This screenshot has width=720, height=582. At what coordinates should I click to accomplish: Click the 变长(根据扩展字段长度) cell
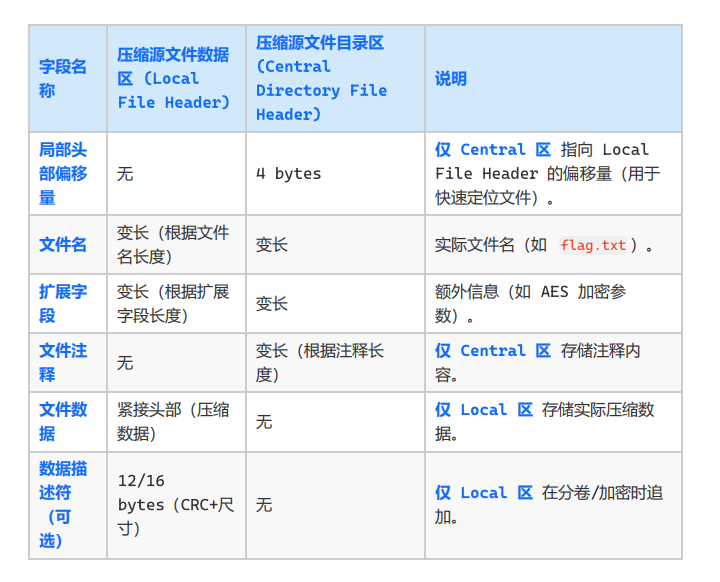(174, 304)
